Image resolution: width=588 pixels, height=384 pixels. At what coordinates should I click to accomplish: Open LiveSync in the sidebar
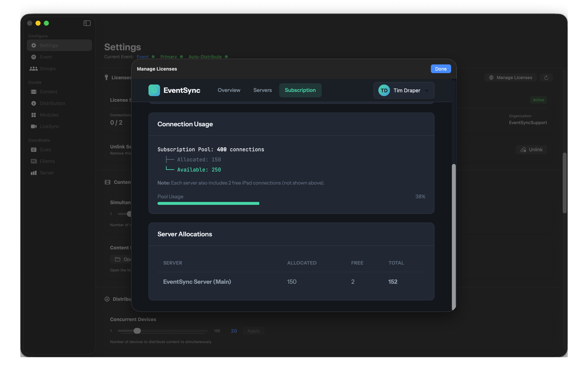59,126
